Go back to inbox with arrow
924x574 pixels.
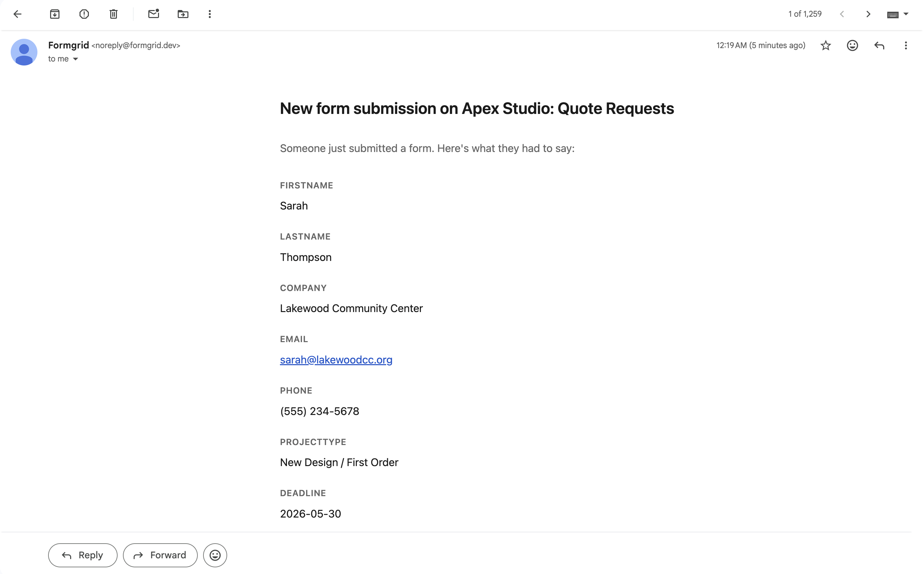click(x=17, y=14)
